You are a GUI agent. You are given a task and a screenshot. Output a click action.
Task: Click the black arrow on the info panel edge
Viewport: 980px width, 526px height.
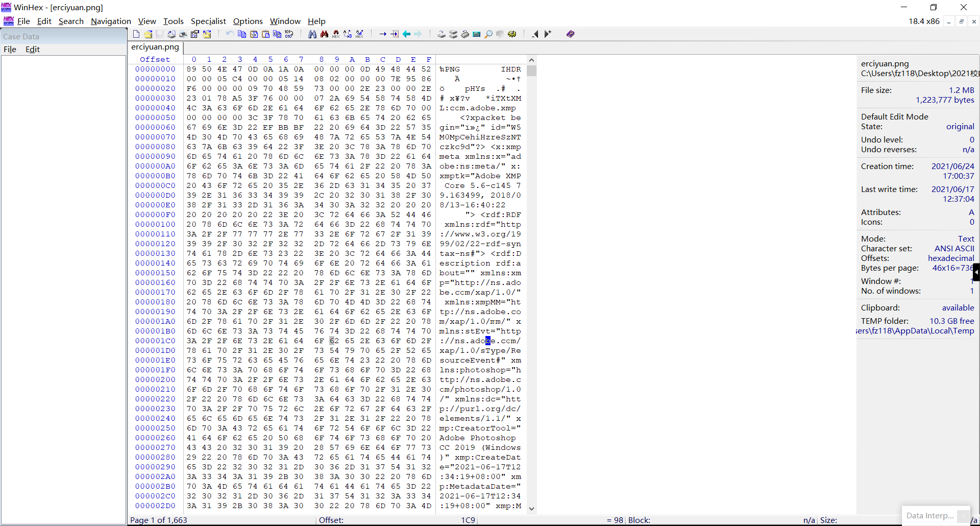(x=976, y=272)
